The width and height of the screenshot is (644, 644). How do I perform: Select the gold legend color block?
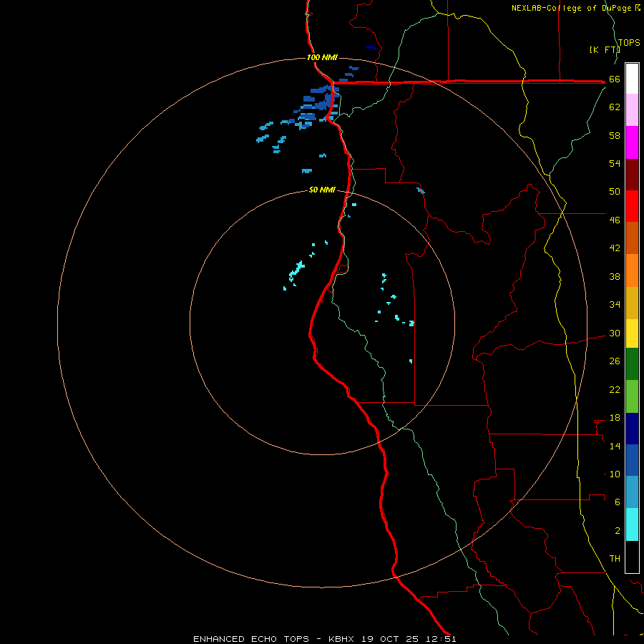(x=632, y=303)
